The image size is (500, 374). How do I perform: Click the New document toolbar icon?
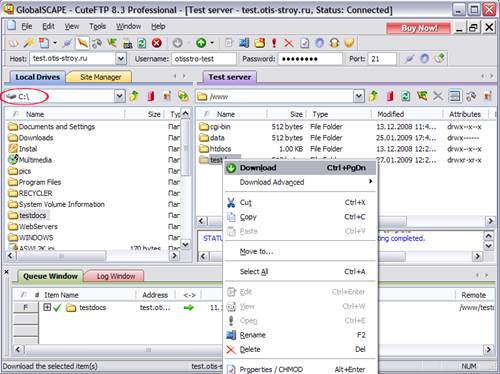(x=44, y=43)
